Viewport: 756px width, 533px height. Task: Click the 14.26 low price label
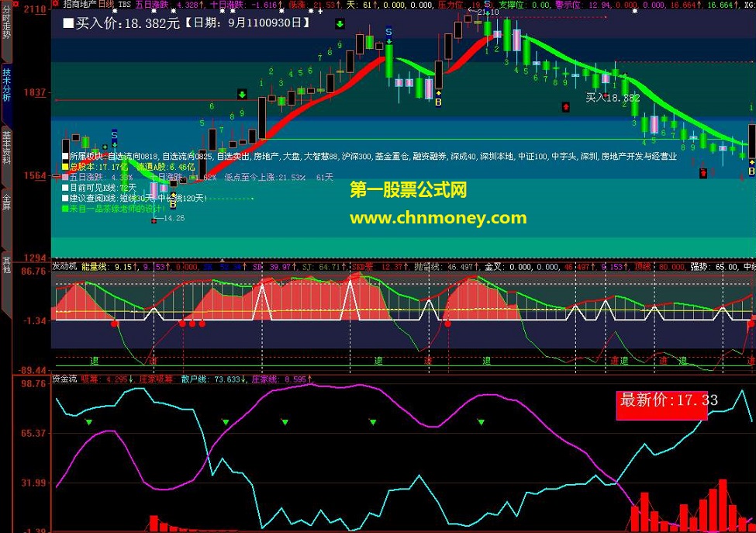click(174, 218)
